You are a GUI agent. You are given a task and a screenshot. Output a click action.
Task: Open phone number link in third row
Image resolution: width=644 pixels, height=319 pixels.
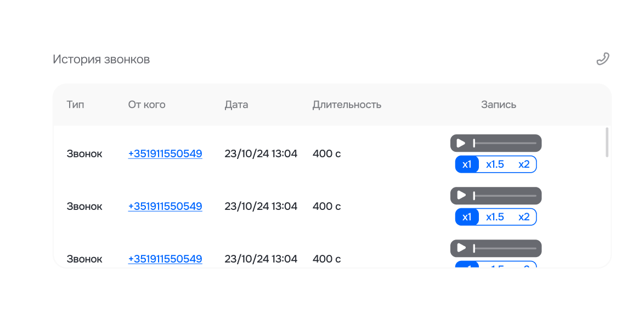165,259
